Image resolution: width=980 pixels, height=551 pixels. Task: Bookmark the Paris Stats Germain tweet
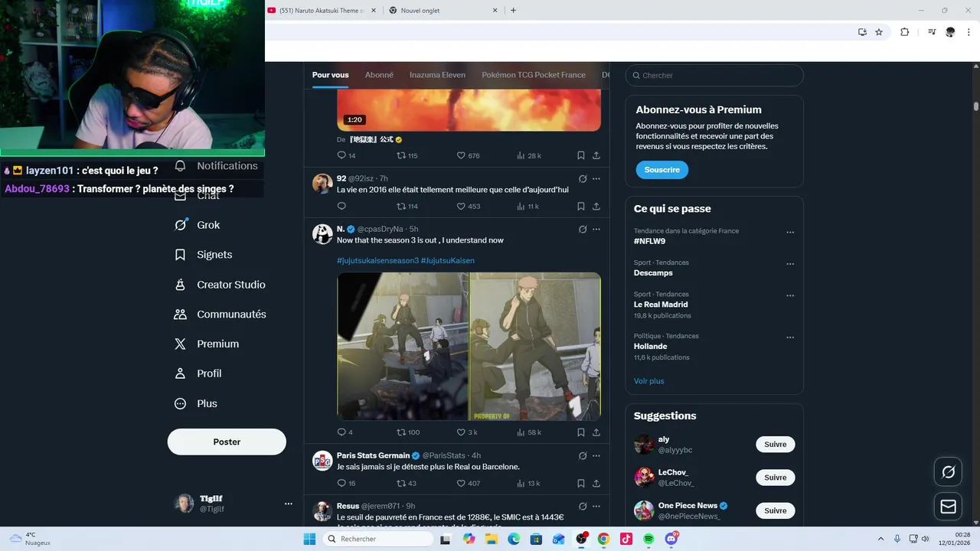(581, 483)
